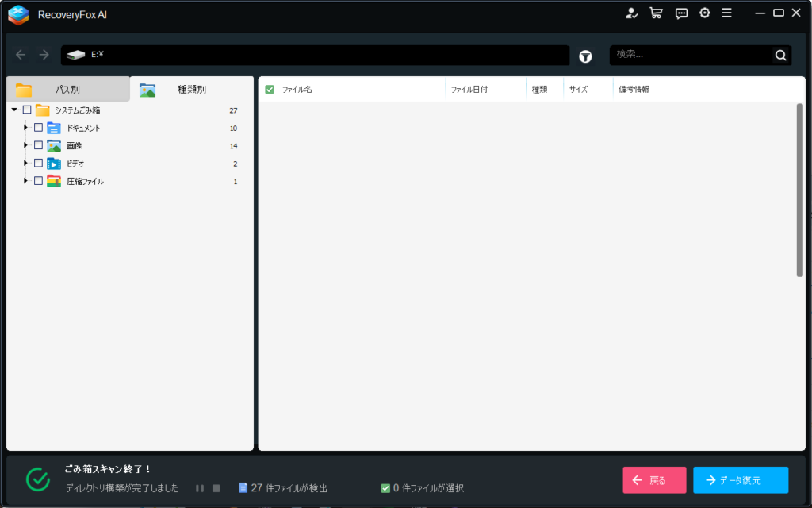Tick the ドキュメント folder checkbox
Screen dimensions: 812x508
(x=38, y=128)
